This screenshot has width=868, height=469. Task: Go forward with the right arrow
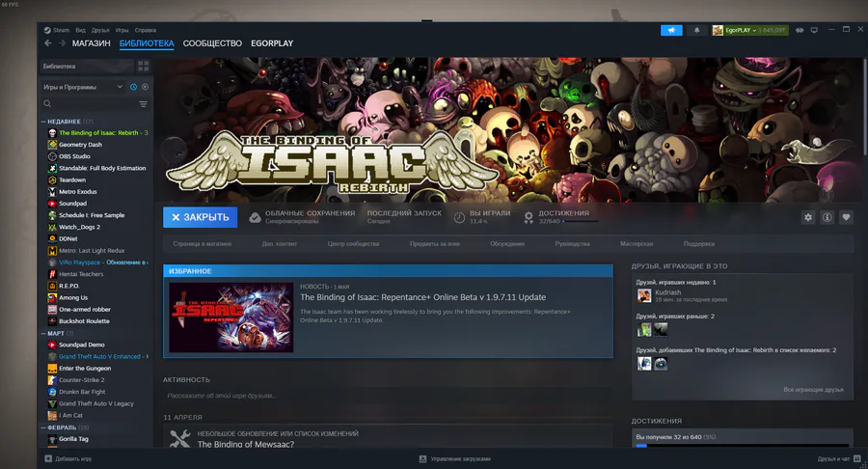coord(62,43)
